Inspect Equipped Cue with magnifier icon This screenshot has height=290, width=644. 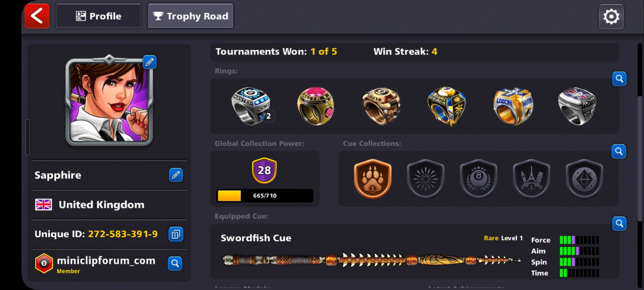click(619, 223)
